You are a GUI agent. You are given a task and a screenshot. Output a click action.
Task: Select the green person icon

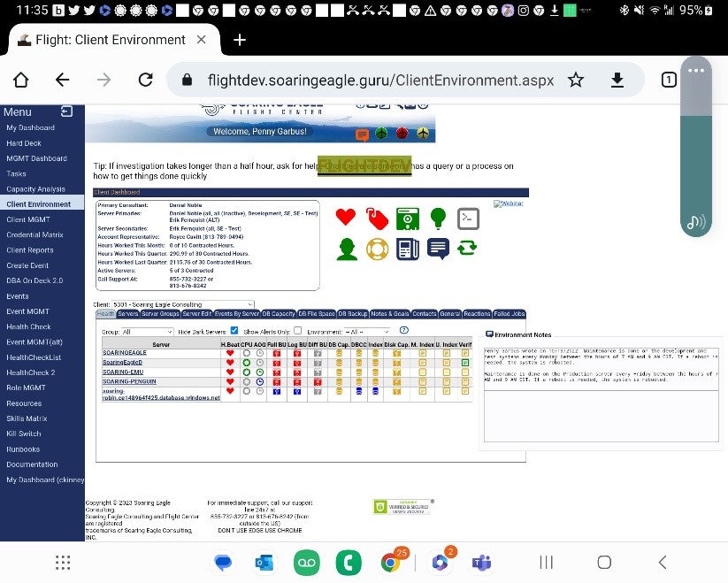click(347, 249)
